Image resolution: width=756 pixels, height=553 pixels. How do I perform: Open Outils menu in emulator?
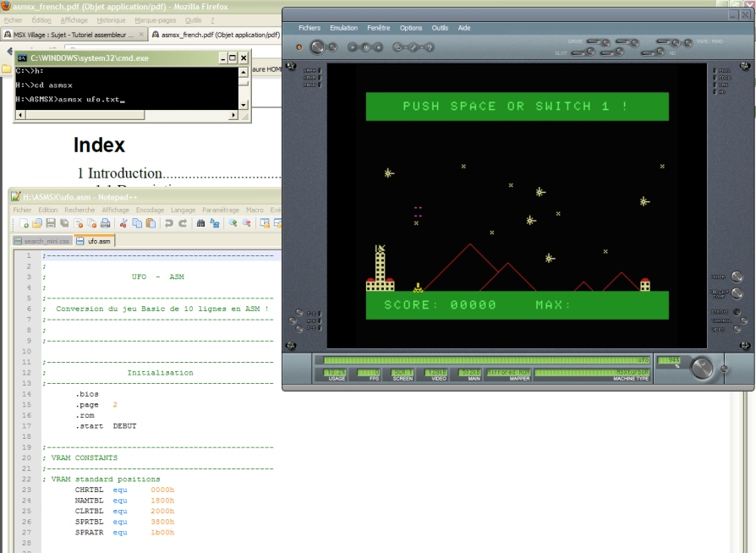440,28
